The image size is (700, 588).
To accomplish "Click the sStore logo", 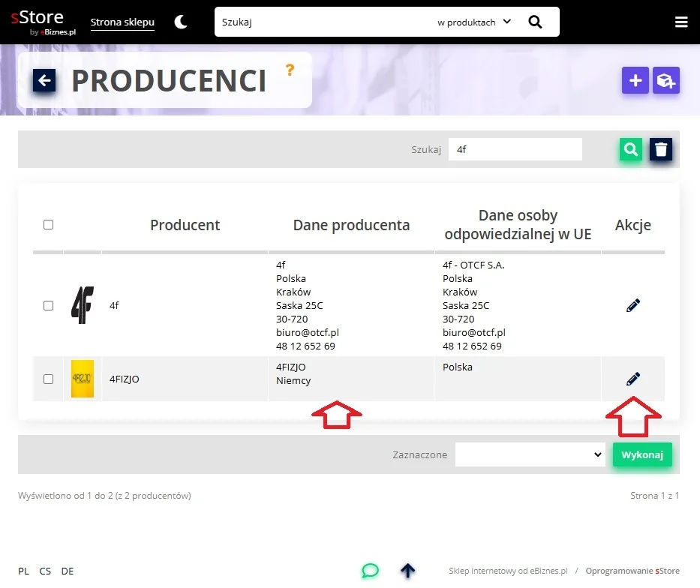I will 44,22.
